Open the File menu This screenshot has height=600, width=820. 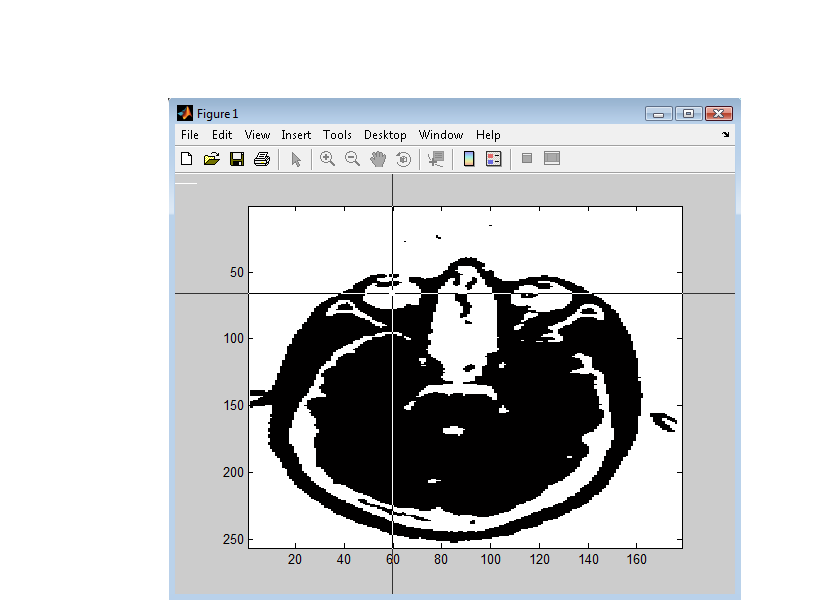190,135
